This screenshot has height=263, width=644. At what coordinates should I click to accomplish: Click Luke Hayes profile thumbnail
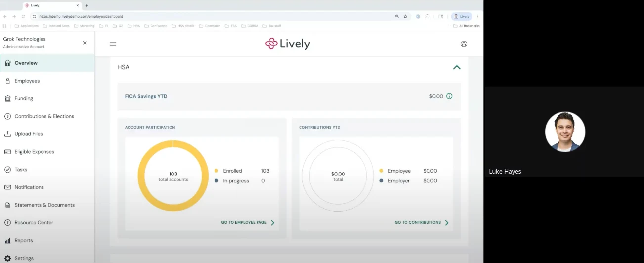565,131
